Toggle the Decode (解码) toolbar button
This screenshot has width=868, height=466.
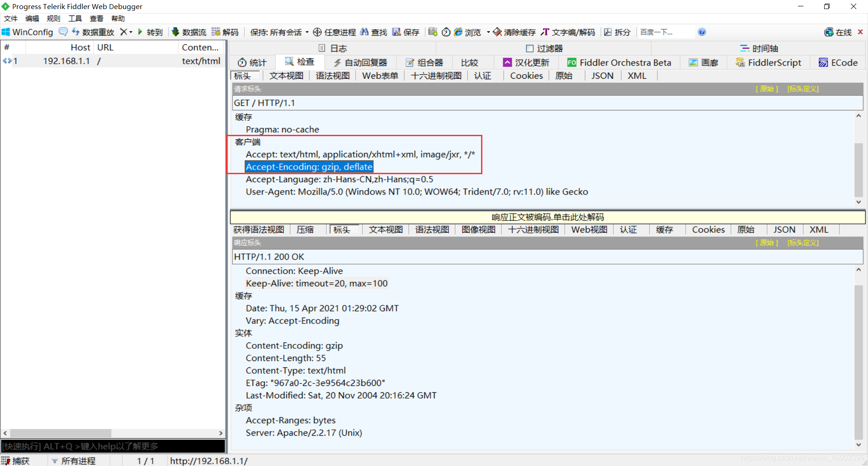[x=225, y=32]
